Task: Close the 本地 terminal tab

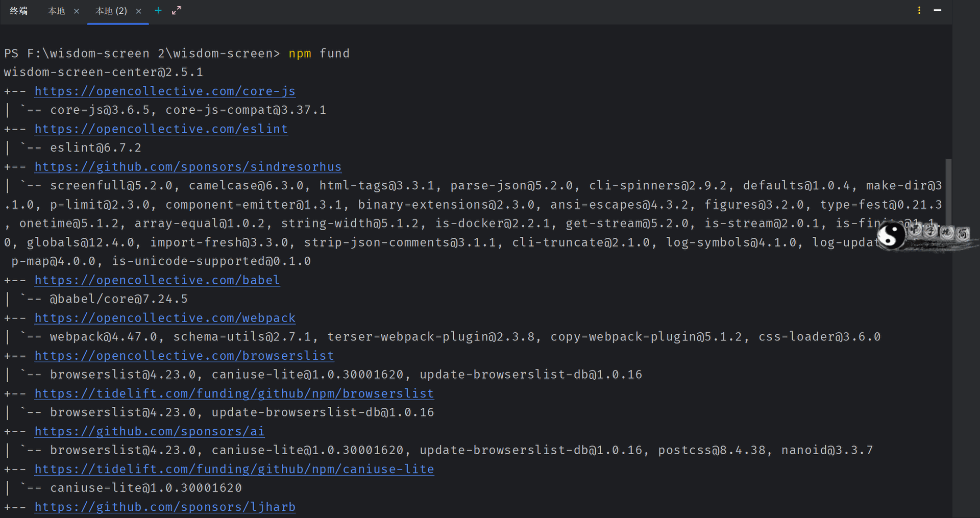Action: 77,11
